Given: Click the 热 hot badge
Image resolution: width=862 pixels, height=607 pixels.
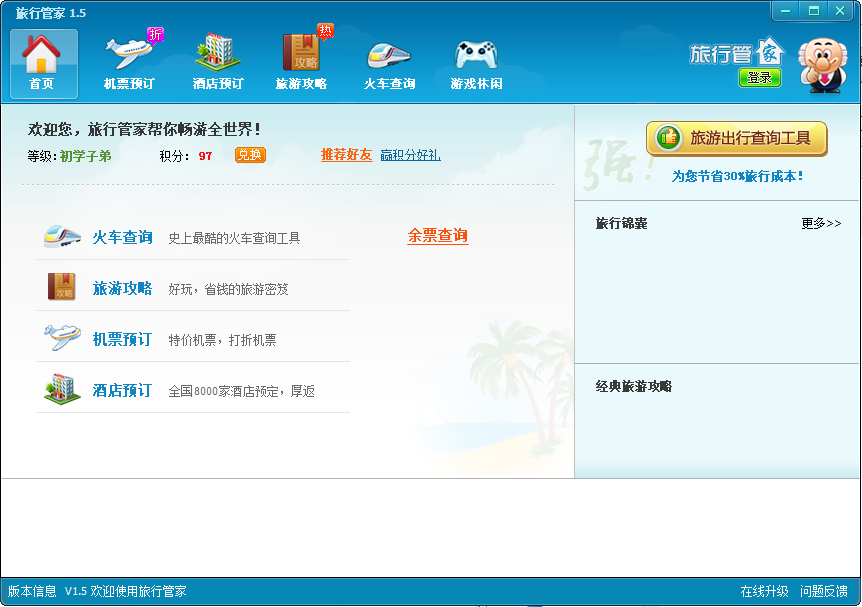Looking at the screenshot, I should (325, 31).
